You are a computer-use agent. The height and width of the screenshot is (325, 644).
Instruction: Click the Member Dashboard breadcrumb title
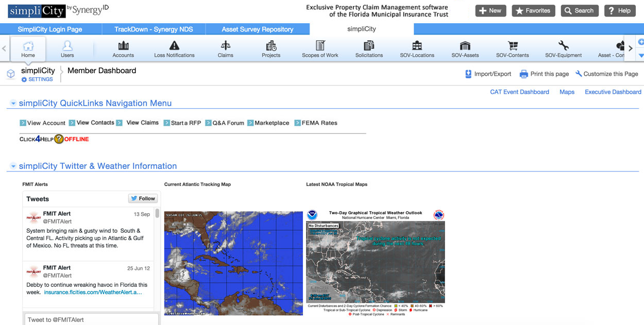[102, 71]
